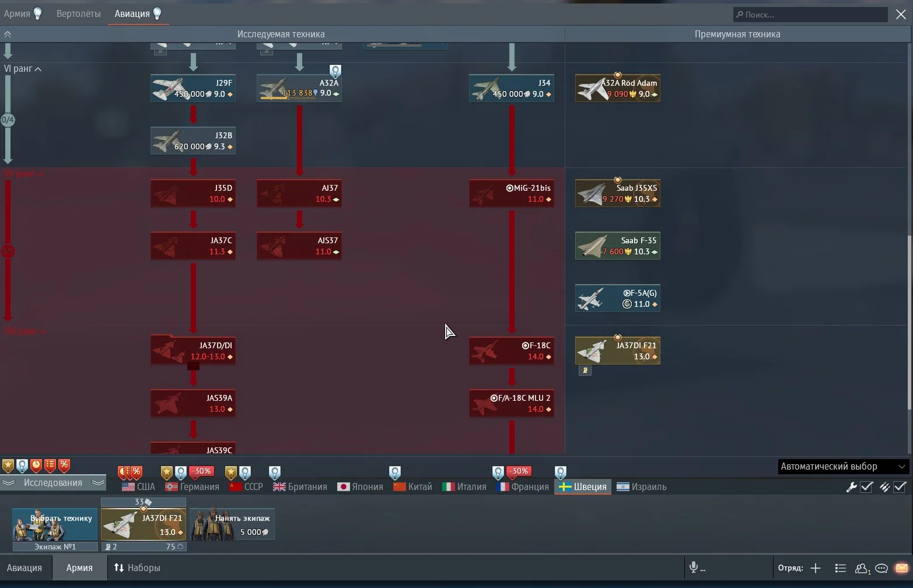Click the light bulb icon next to Авиация tab
The image size is (913, 588).
pos(157,13)
